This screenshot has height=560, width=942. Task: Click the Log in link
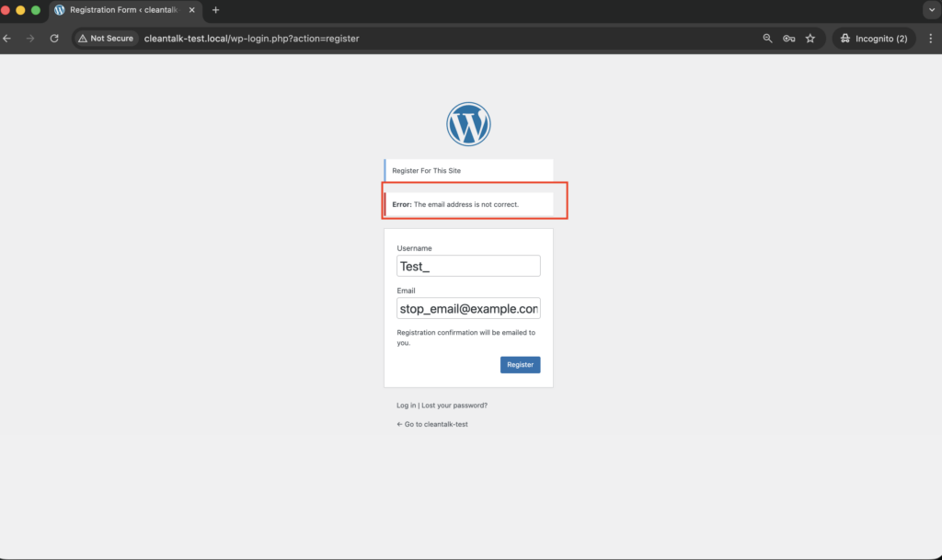point(405,405)
